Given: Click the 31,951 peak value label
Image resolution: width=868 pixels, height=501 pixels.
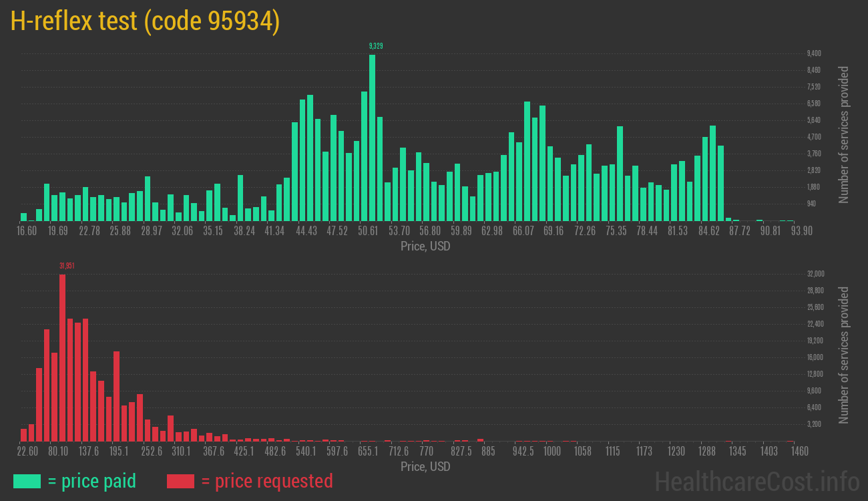Looking at the screenshot, I should [67, 266].
